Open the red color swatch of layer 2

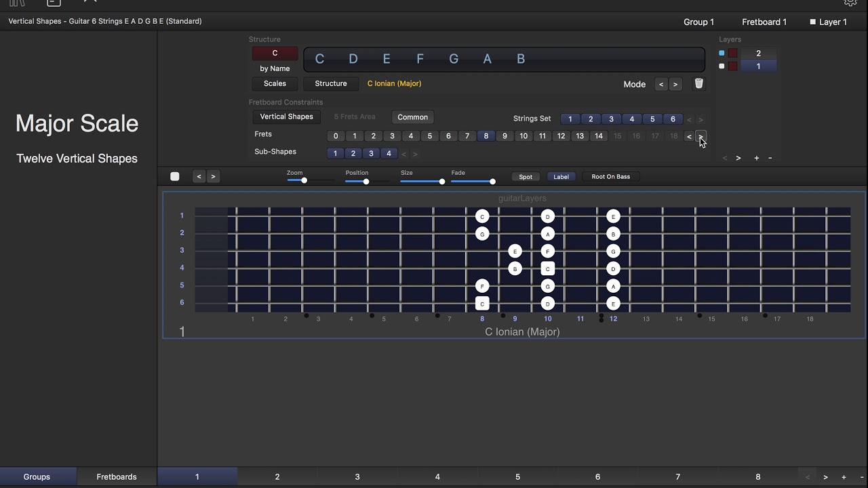[733, 53]
